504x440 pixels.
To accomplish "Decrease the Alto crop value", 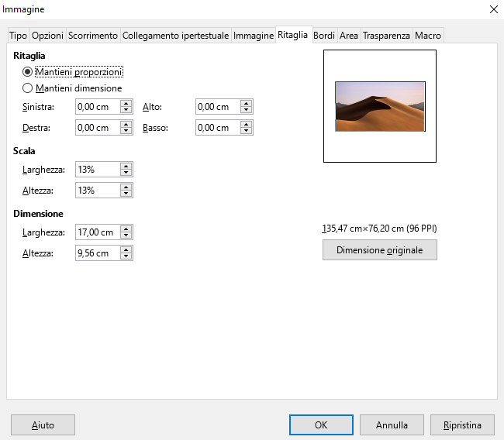I will point(247,110).
